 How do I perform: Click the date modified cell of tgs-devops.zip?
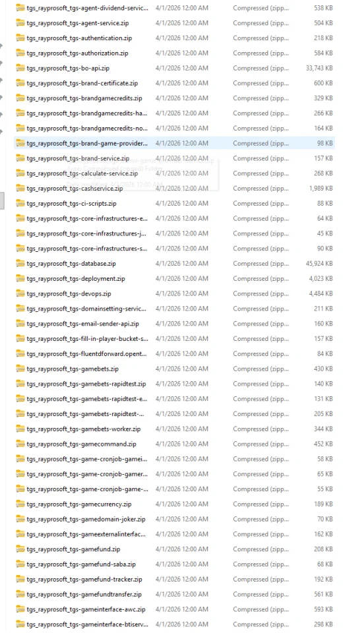[182, 293]
